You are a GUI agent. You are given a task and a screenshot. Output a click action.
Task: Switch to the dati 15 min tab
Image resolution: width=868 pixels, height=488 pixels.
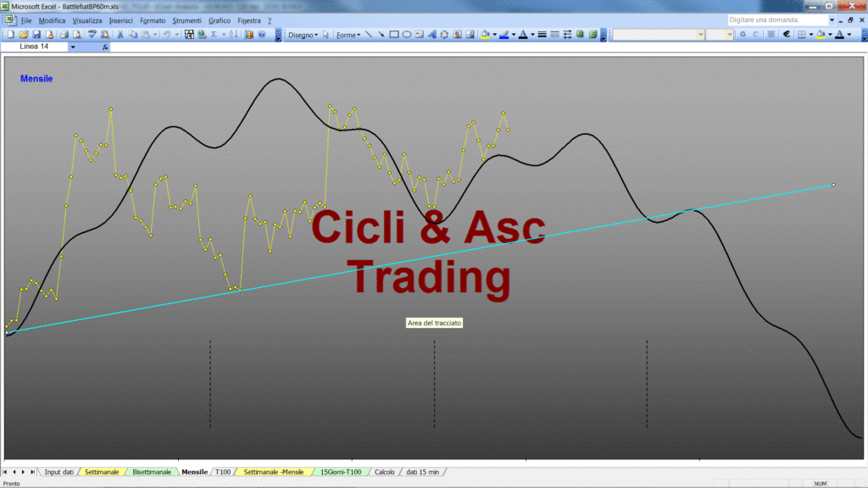coord(422,472)
